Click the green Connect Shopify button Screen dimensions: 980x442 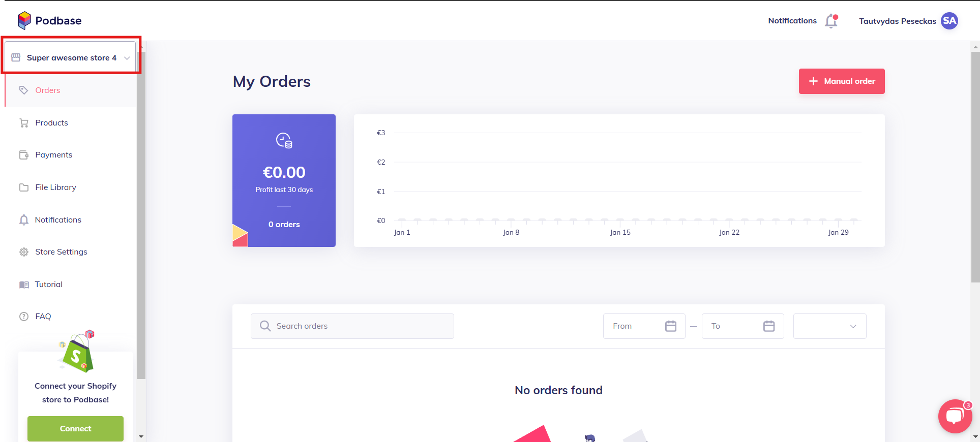pyautogui.click(x=75, y=428)
